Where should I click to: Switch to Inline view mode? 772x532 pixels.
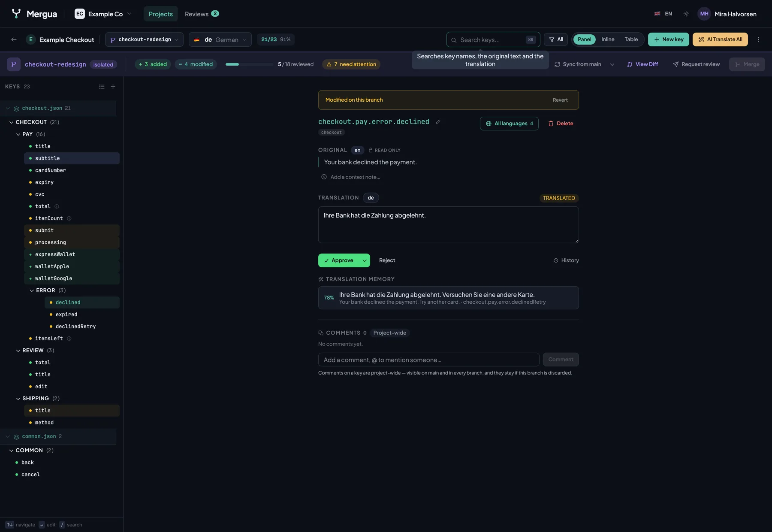coord(608,39)
